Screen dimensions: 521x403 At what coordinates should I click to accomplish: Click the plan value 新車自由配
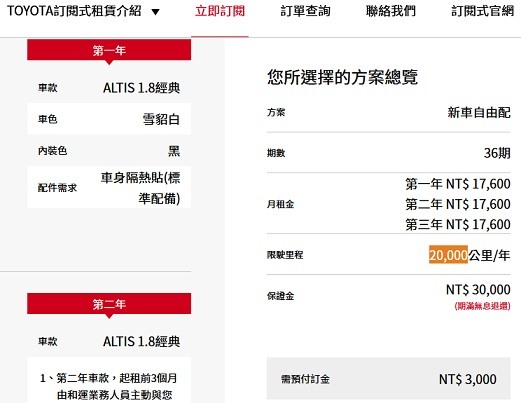[479, 112]
